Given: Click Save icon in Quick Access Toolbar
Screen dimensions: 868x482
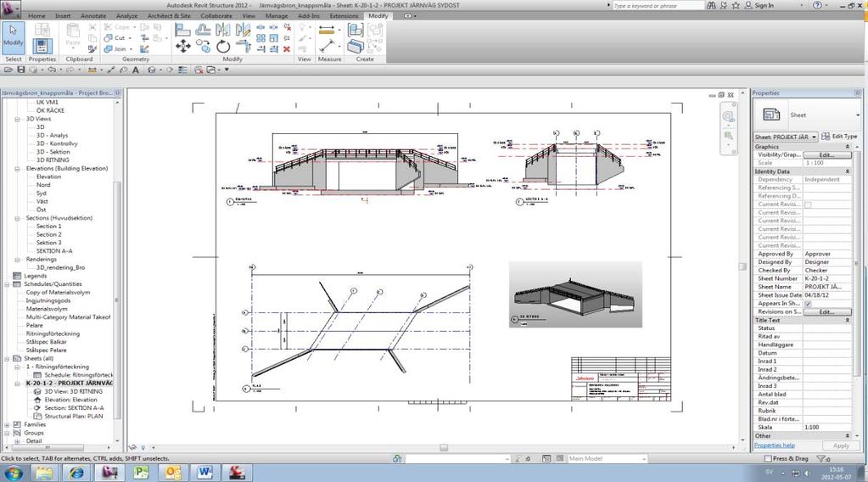Looking at the screenshot, I should [21, 70].
